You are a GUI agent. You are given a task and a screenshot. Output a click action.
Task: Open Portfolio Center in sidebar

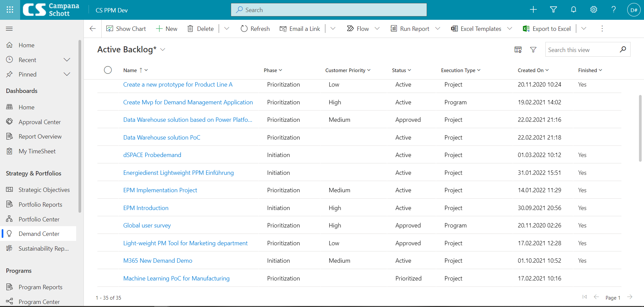(x=39, y=219)
